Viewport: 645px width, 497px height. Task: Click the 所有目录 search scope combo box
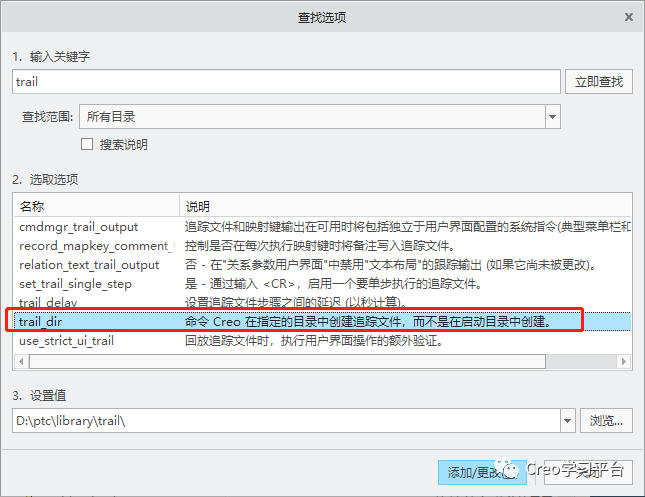(x=320, y=117)
